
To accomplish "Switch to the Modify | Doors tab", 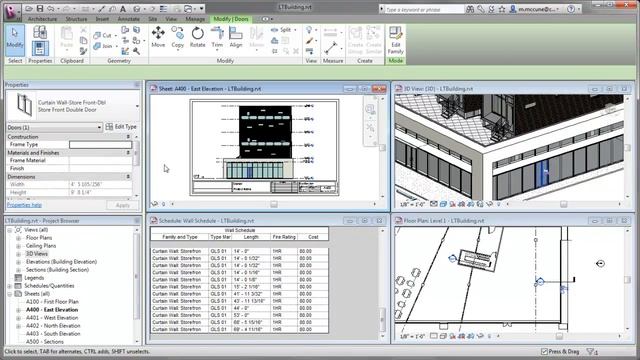I will [231, 19].
